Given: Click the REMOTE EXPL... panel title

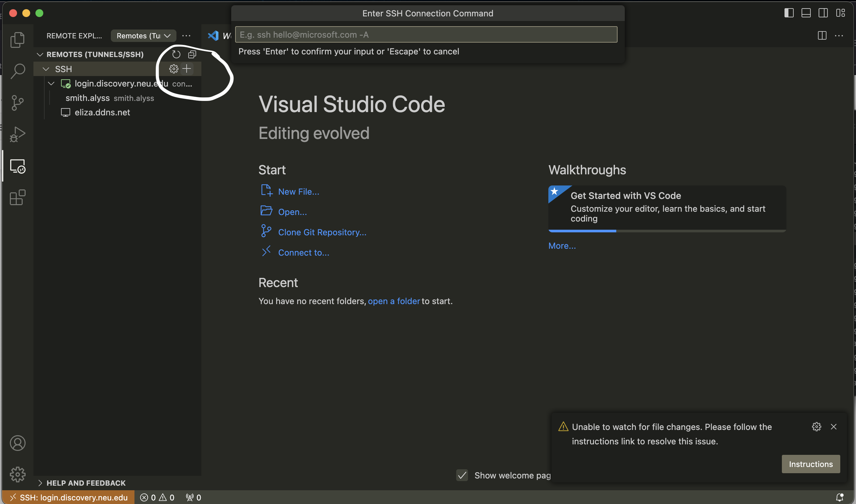Looking at the screenshot, I should pyautogui.click(x=74, y=36).
